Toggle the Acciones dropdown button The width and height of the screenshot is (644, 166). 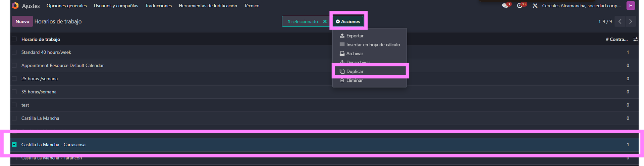(x=348, y=21)
